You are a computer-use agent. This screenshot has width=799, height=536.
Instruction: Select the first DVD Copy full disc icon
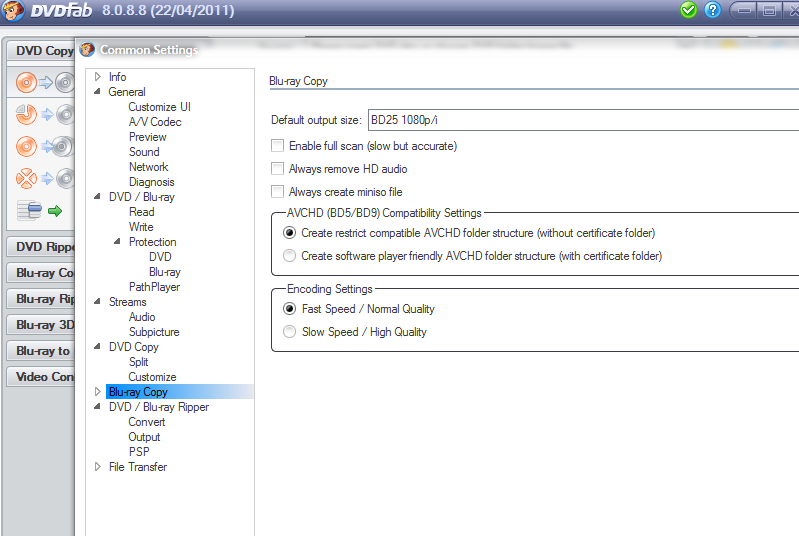[45, 83]
